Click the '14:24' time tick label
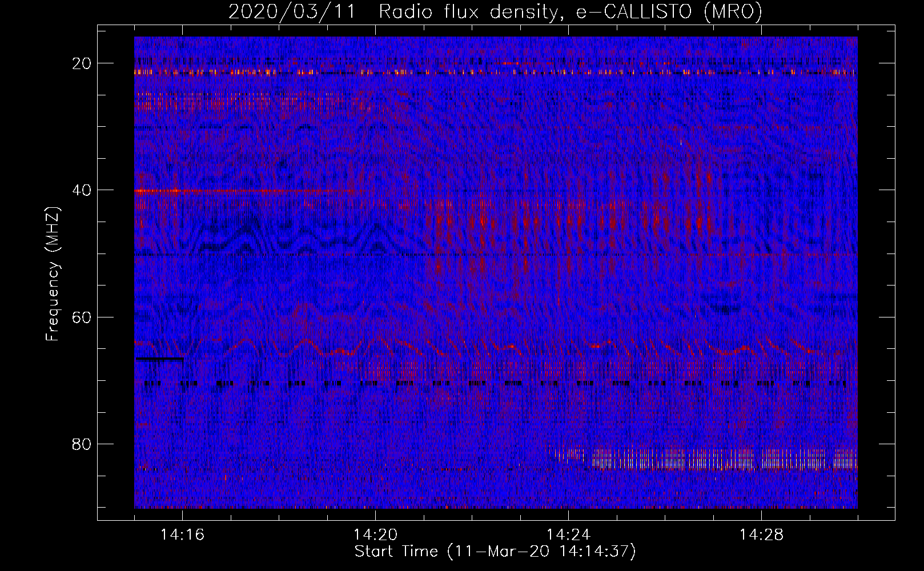924x571 pixels. [x=568, y=535]
